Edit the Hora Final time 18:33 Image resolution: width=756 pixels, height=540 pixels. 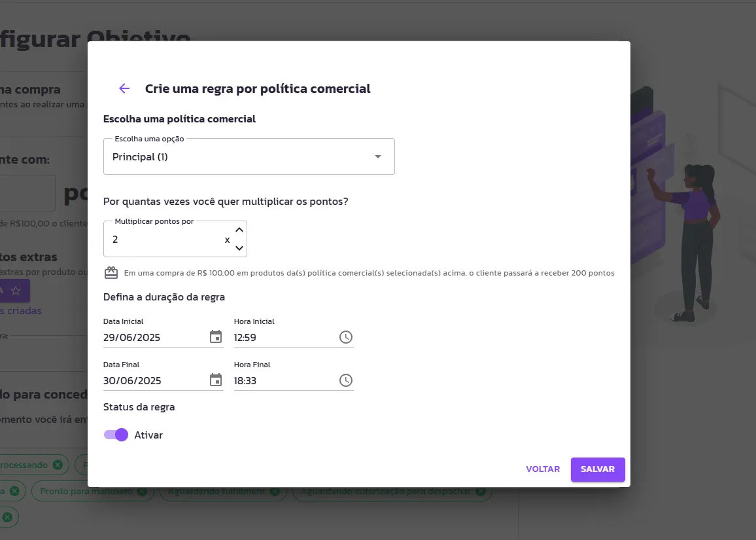pos(285,381)
